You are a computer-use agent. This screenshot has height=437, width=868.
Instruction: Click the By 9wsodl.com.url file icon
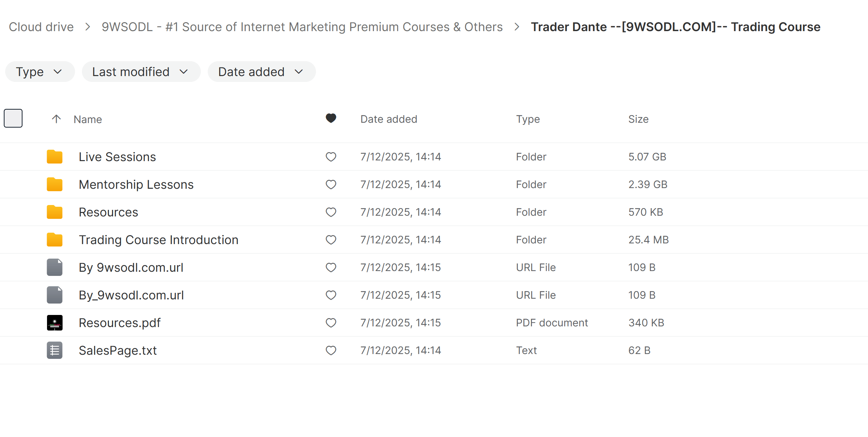pos(54,267)
